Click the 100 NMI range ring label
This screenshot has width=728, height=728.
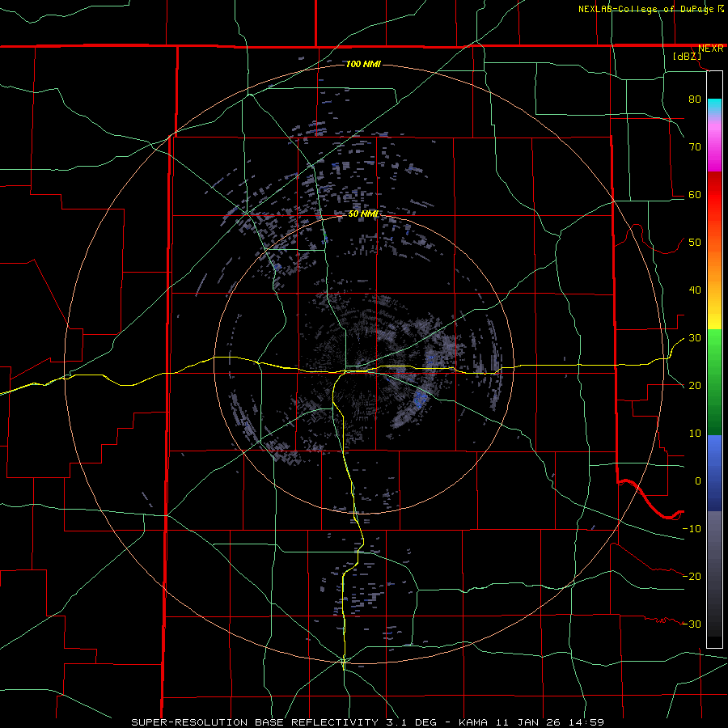tap(363, 64)
